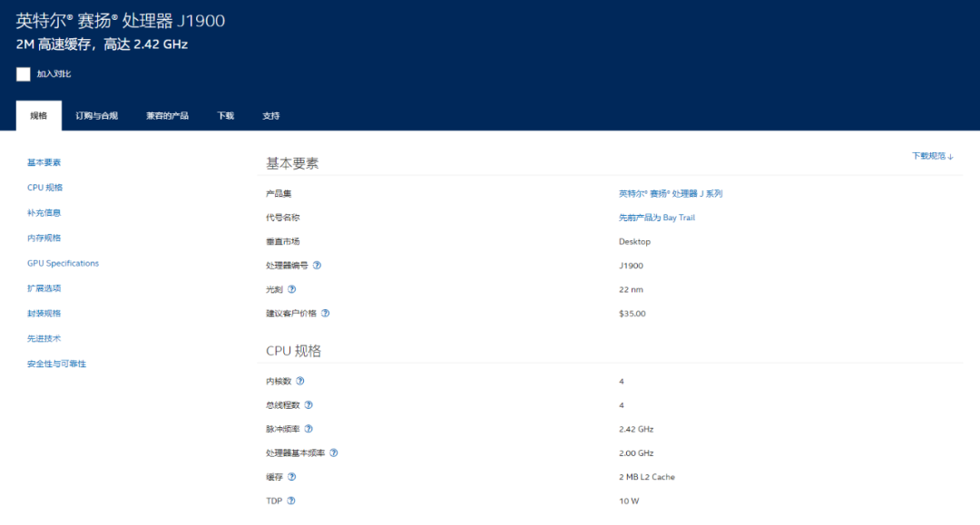Click the 代号名称 row label
This screenshot has height=525, width=980.
coord(282,218)
